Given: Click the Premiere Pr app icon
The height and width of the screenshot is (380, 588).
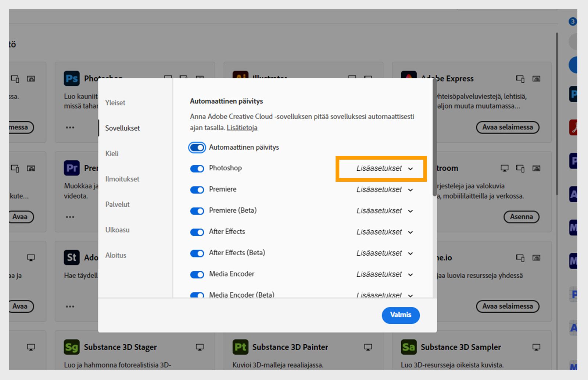Looking at the screenshot, I should point(72,168).
